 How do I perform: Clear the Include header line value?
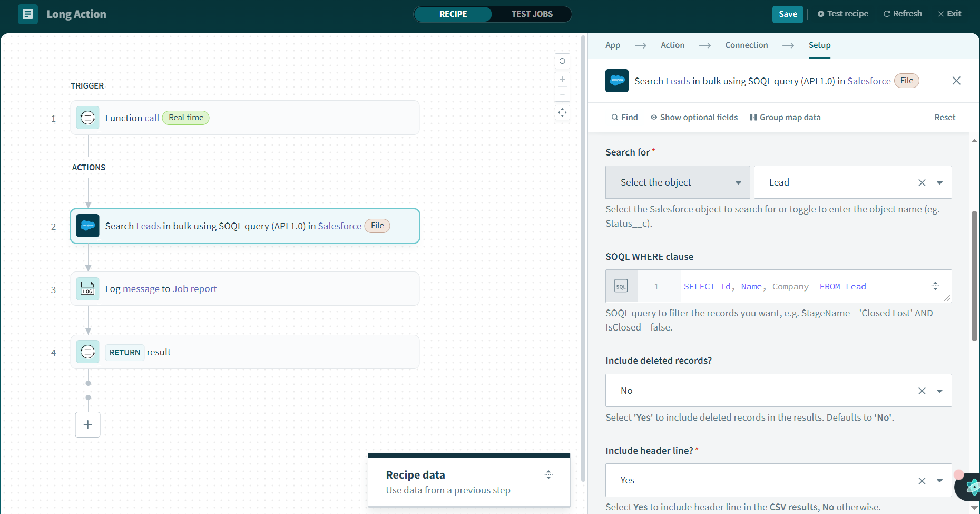tap(922, 481)
